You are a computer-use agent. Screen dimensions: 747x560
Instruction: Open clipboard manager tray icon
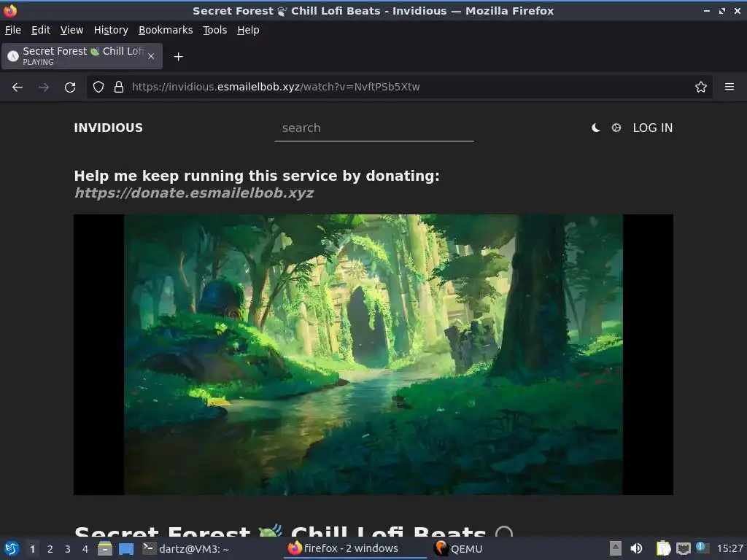[x=663, y=548]
